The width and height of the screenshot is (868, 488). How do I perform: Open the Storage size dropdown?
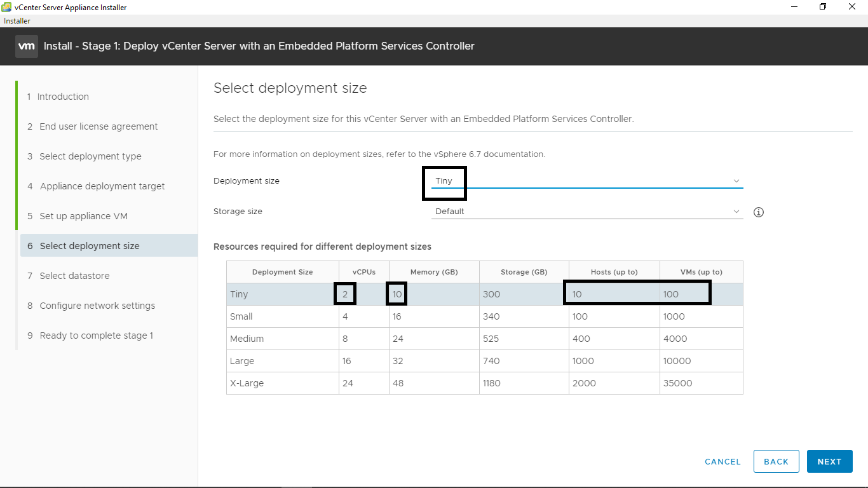point(586,212)
